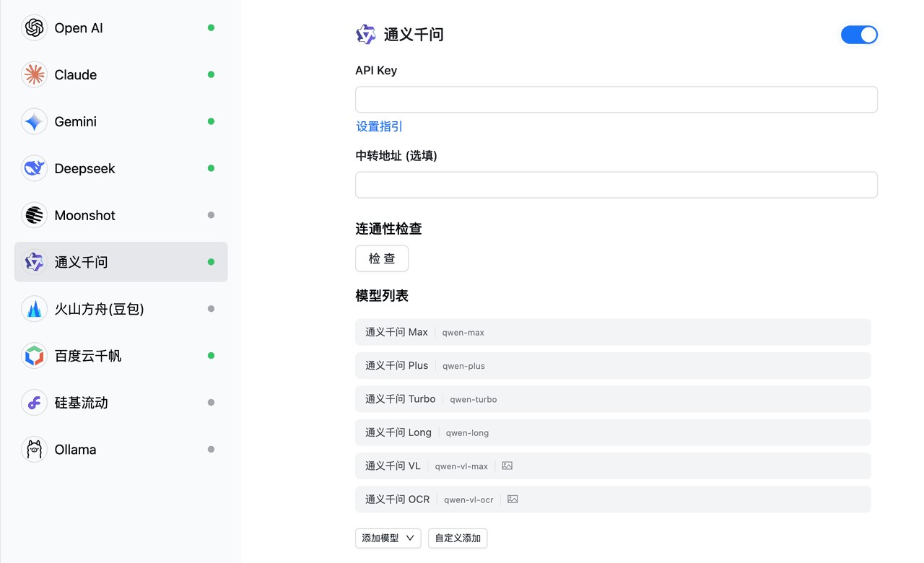Screen dimensions: 924x563
Task: Click the 硅基流动 purple icon
Action: [x=34, y=403]
